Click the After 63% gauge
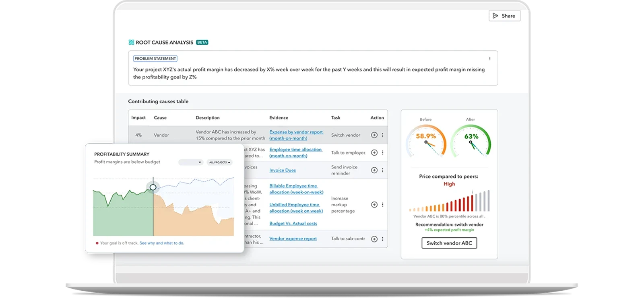The height and width of the screenshot is (298, 644). (x=471, y=141)
